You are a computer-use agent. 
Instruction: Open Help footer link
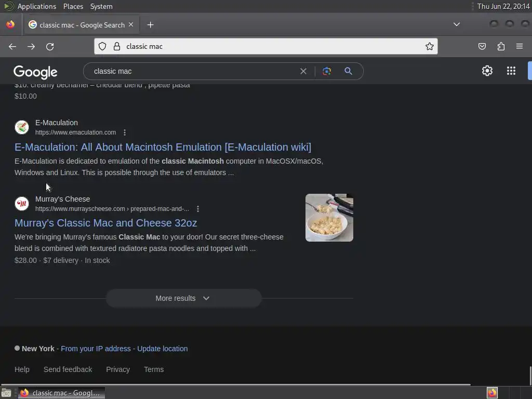click(x=22, y=369)
